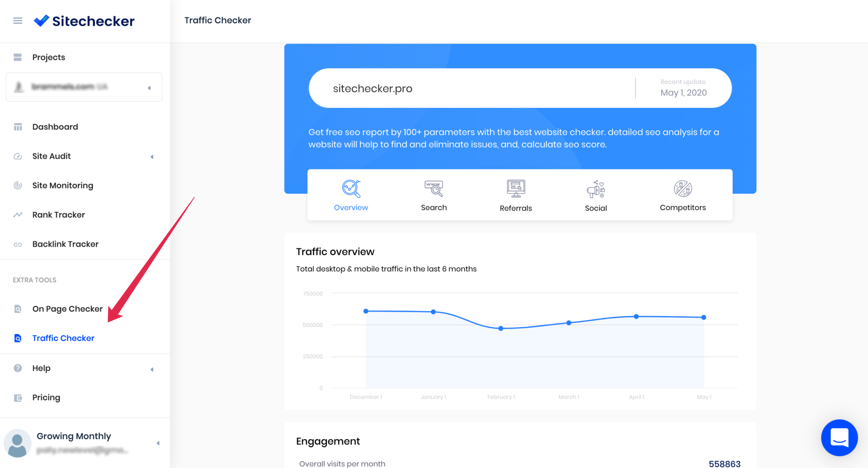Click the user avatar picture

pos(17,443)
